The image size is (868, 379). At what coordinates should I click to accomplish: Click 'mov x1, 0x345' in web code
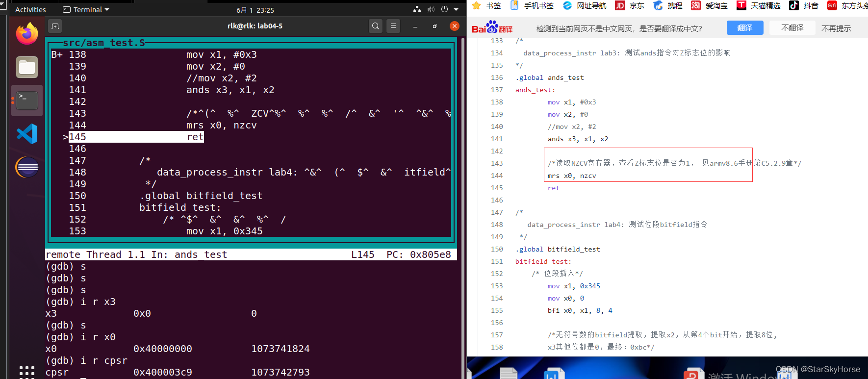coord(574,286)
